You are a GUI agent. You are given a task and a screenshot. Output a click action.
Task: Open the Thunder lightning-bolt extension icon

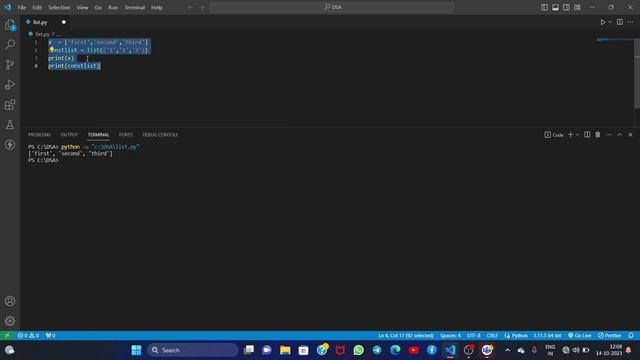pos(10,145)
